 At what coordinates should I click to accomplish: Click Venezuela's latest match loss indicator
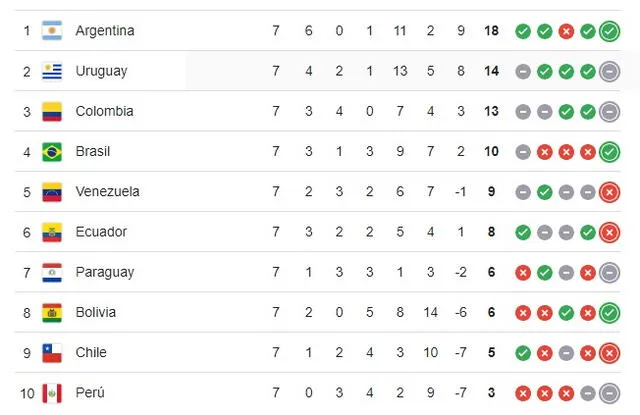pos(610,192)
